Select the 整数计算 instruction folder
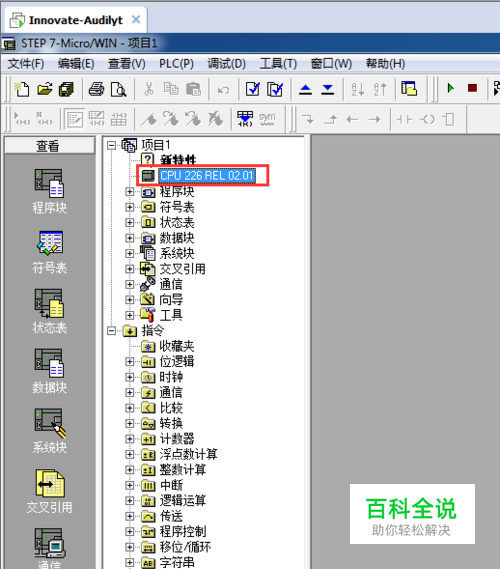The height and width of the screenshot is (569, 500). pos(183,470)
